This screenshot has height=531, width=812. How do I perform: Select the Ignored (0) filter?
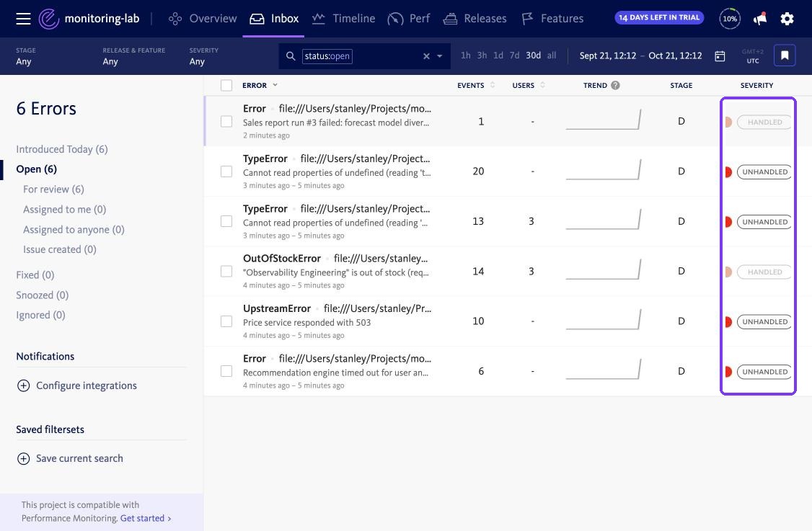coord(40,315)
